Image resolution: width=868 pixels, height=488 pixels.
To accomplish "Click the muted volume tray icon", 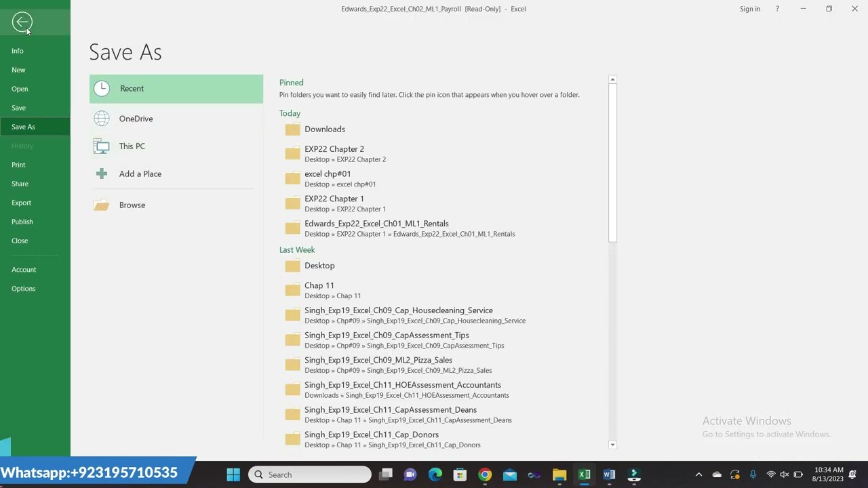I will pos(785,474).
